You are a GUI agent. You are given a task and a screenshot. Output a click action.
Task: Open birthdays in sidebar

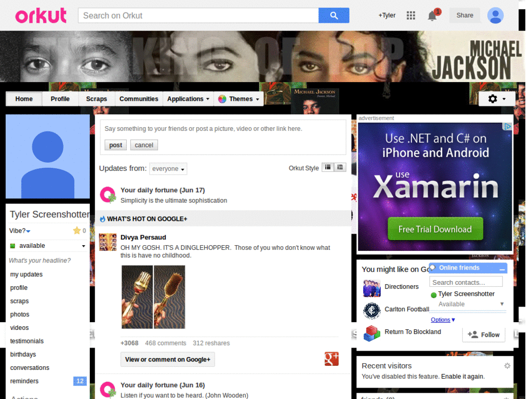[x=23, y=354]
